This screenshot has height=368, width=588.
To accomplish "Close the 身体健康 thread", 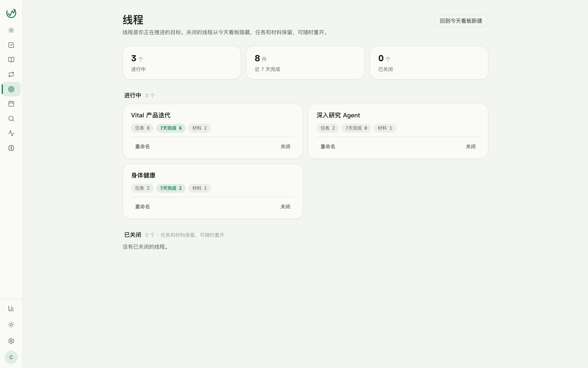I will (285, 207).
